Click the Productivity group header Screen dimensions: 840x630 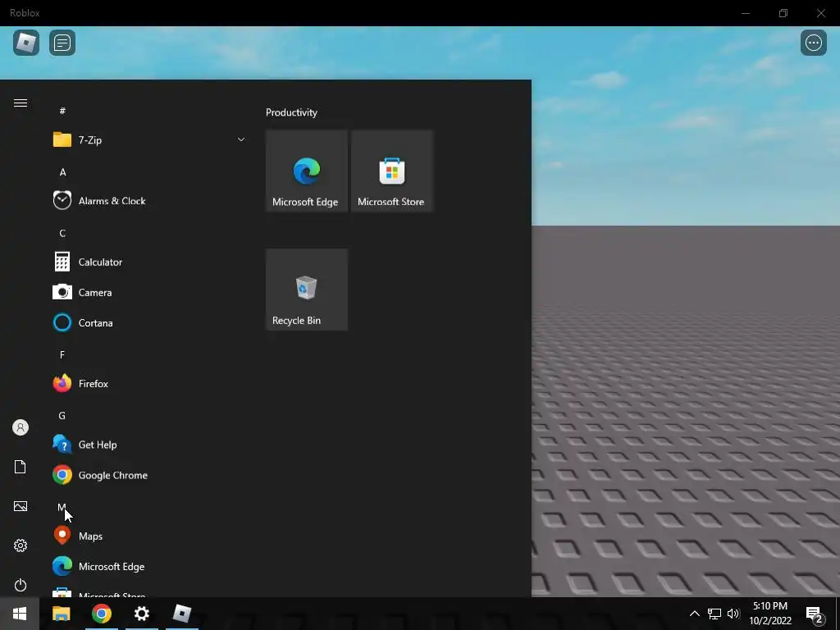(x=291, y=112)
